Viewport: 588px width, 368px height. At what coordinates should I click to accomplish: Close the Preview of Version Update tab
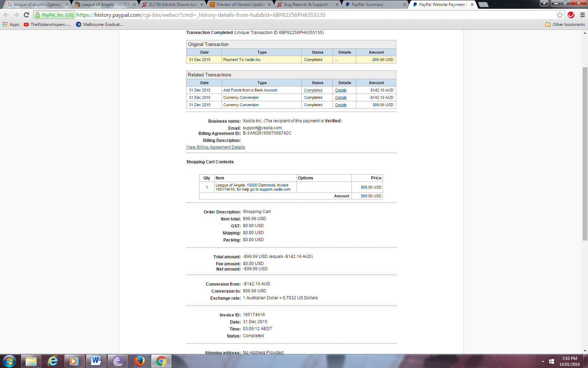[x=269, y=5]
